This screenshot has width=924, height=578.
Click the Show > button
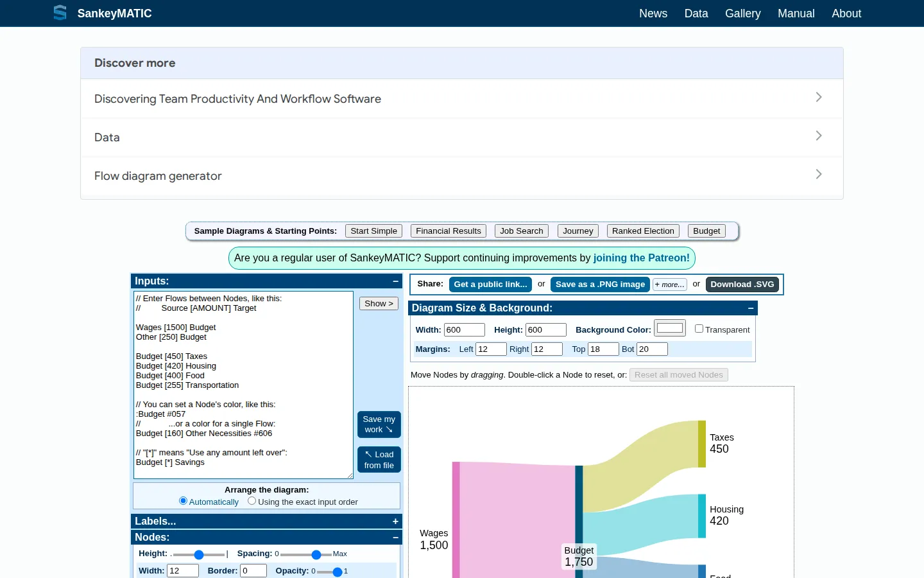[x=379, y=304]
